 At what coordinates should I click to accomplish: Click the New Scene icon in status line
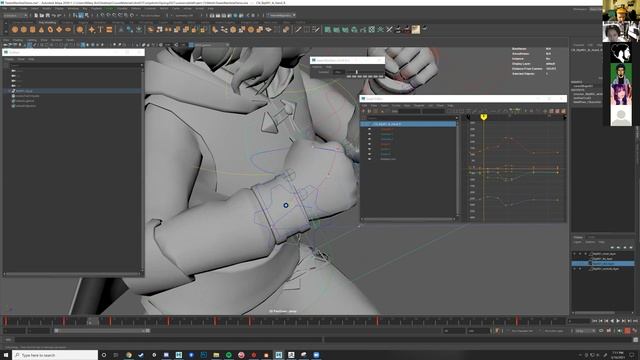(x=36, y=16)
